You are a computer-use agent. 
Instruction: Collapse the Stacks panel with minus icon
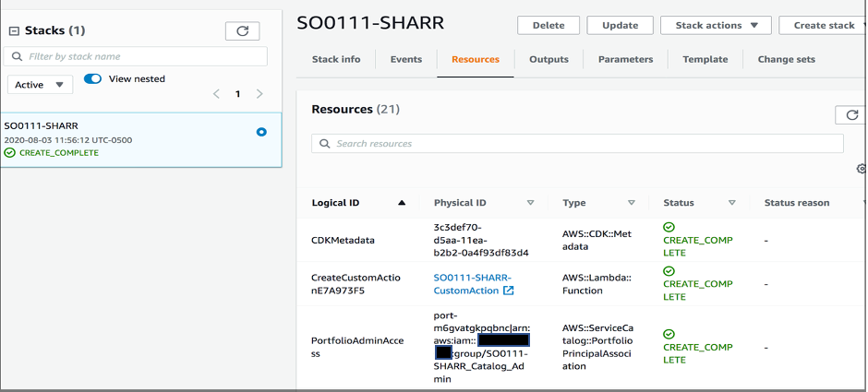[15, 30]
